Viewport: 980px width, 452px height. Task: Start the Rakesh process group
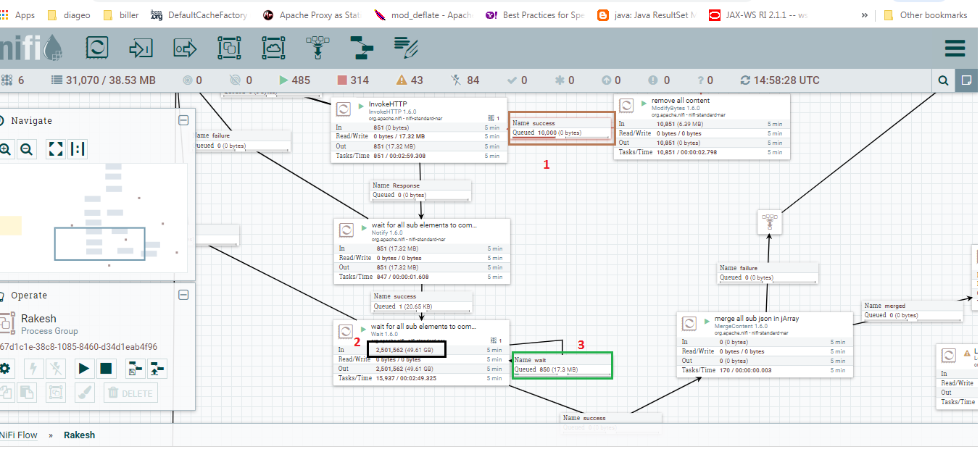pos(84,368)
